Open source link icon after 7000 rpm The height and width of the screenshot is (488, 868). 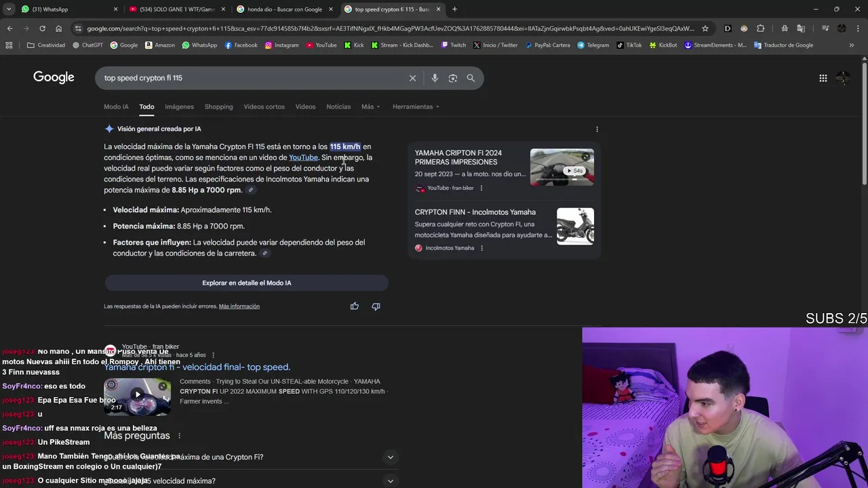coord(250,190)
